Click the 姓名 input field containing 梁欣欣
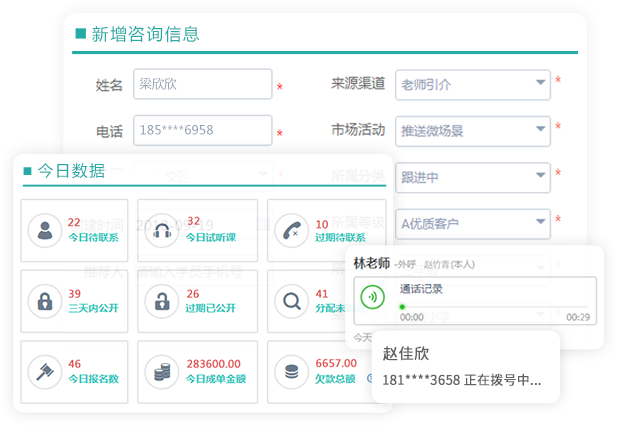Viewport: 617px width, 426px height. click(202, 85)
